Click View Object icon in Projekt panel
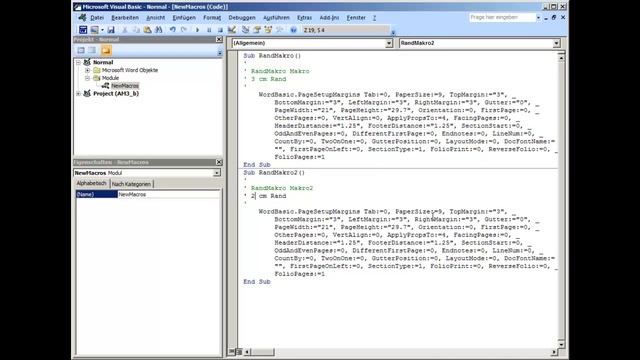640x360 pixels. (x=93, y=50)
